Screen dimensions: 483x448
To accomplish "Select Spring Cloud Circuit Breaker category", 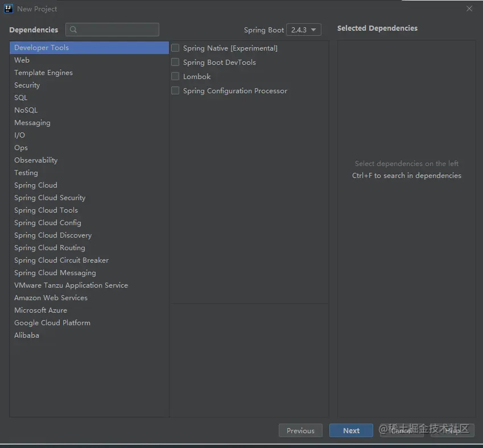I will click(x=89, y=260).
